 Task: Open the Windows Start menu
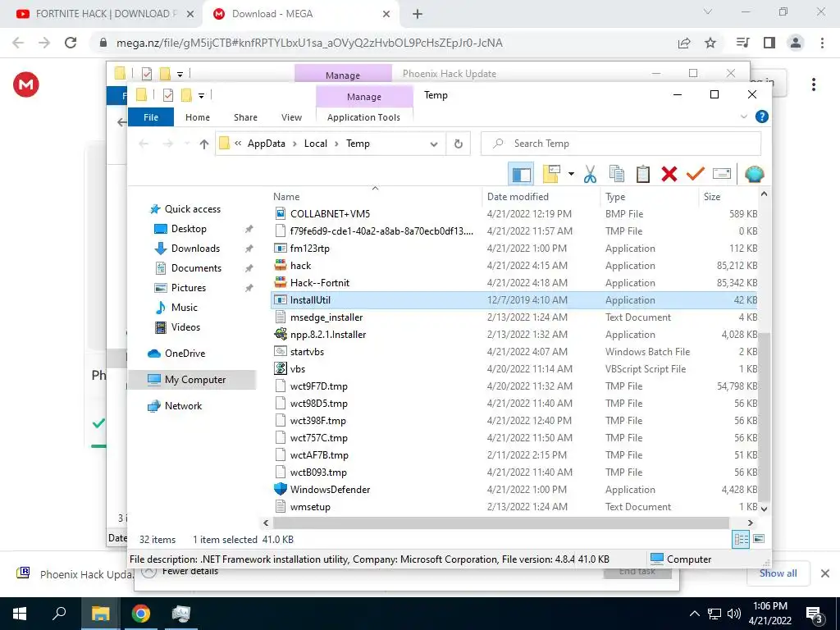20,614
